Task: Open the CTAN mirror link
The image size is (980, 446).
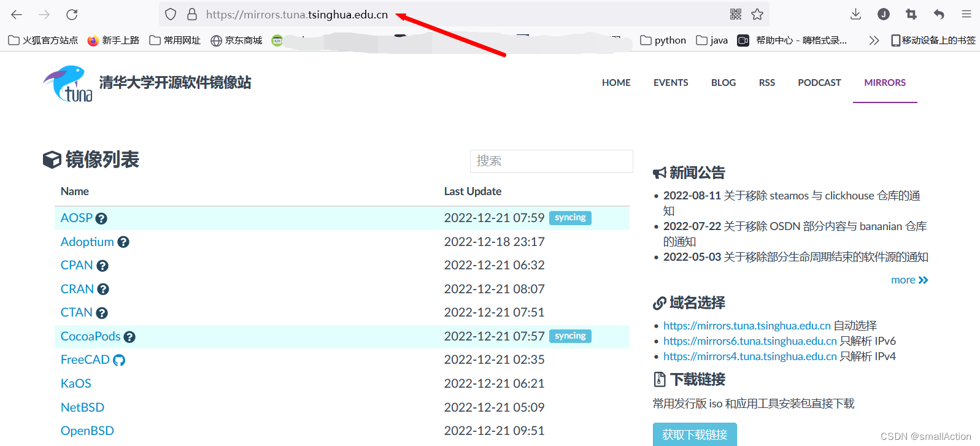Action: pos(77,312)
